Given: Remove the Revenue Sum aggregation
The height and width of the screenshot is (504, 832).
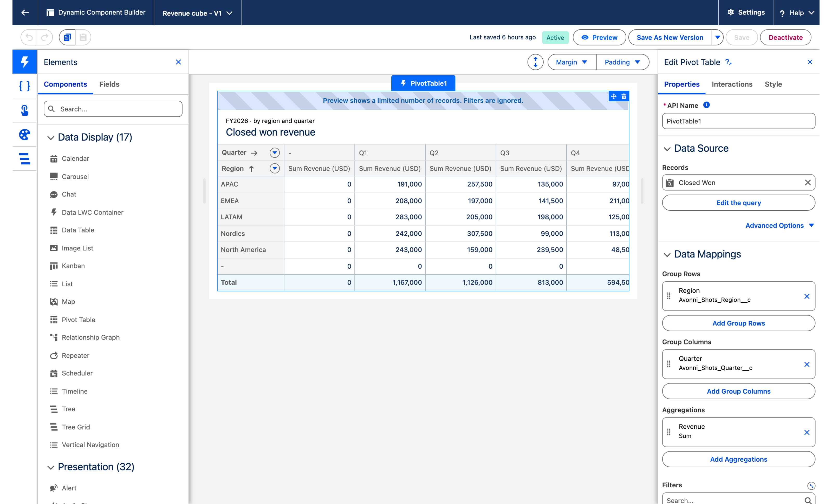Looking at the screenshot, I should point(807,433).
